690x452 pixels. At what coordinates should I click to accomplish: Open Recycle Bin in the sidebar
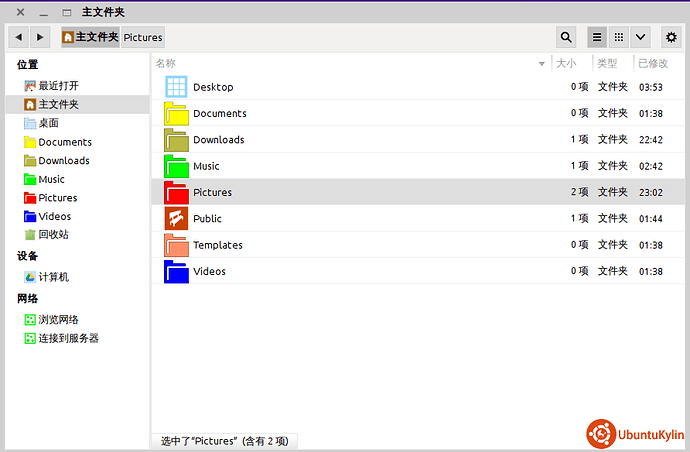pos(53,234)
